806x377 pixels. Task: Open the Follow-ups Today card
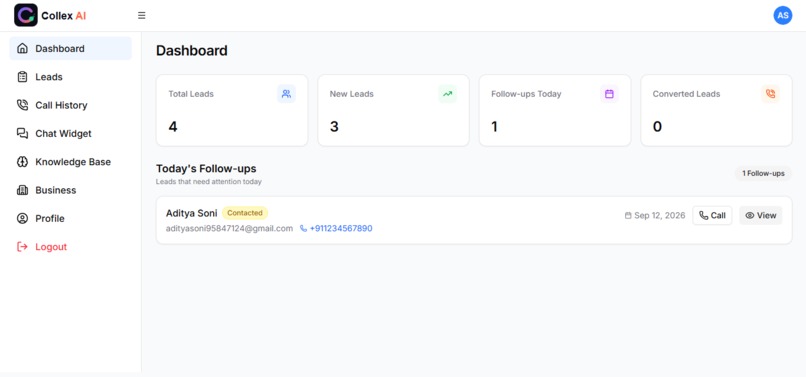point(555,110)
